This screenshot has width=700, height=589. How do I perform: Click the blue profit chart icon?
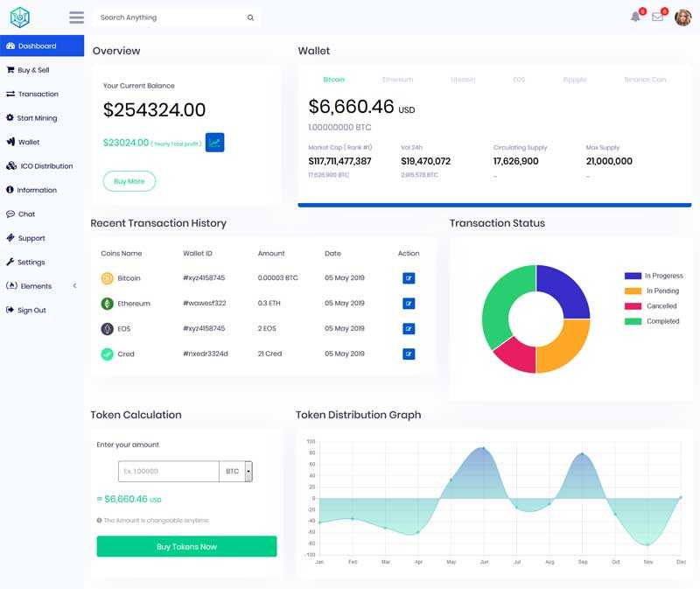point(214,142)
